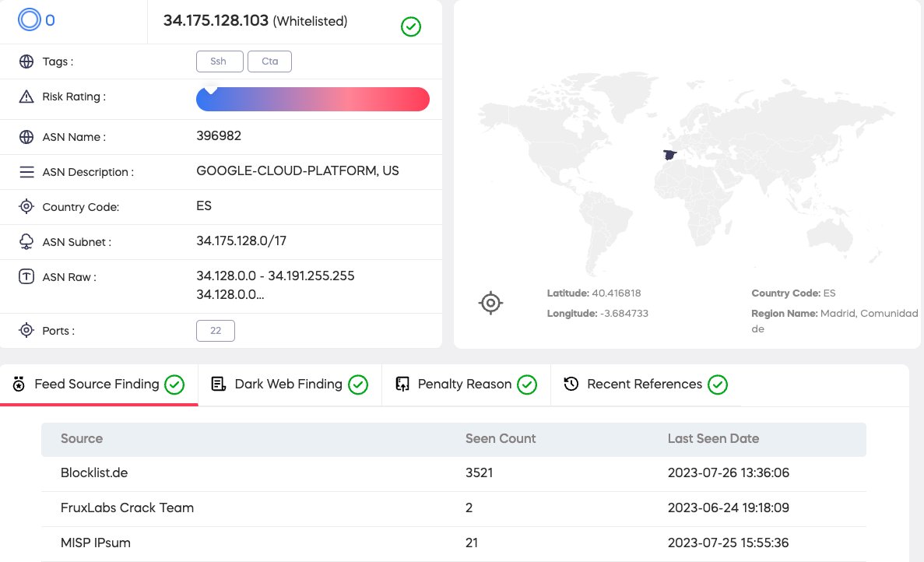Click the document icon on Dark Web Finding tab

tap(219, 384)
